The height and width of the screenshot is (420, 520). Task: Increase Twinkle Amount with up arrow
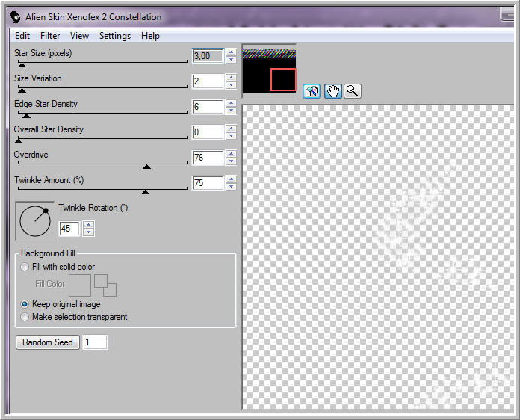click(231, 179)
